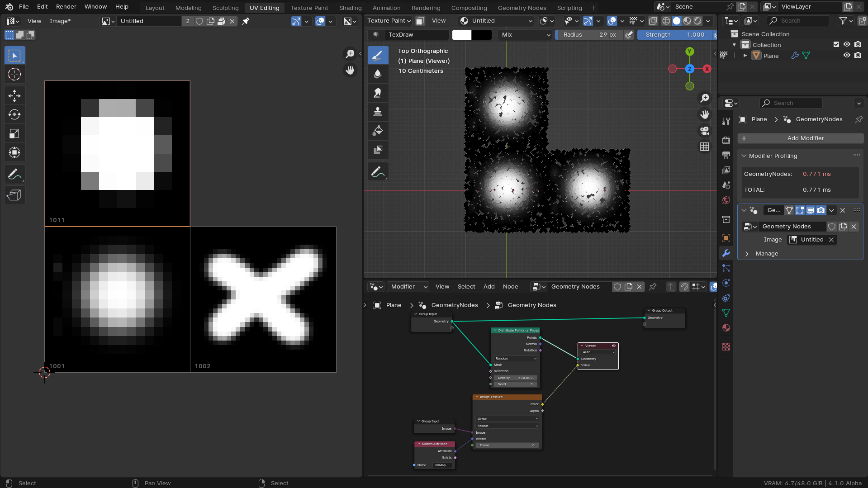Image resolution: width=868 pixels, height=488 pixels.
Task: Click the outliner Search field
Action: 799,21
